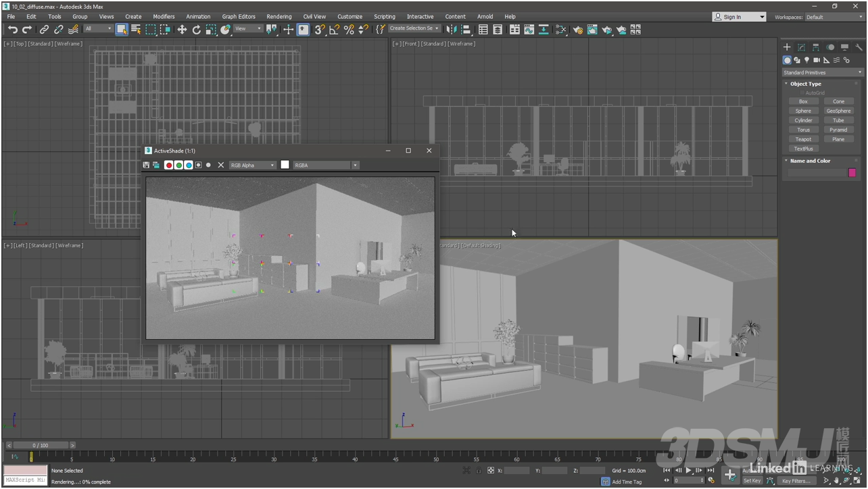868x489 pixels.
Task: Open Key Filters dialog button
Action: tap(796, 481)
